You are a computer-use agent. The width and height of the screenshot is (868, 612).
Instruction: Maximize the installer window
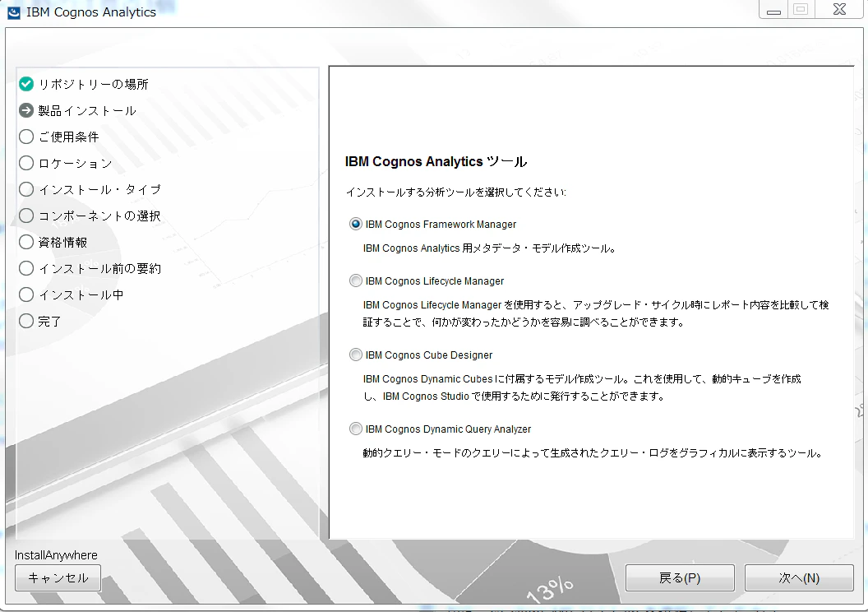coord(801,10)
